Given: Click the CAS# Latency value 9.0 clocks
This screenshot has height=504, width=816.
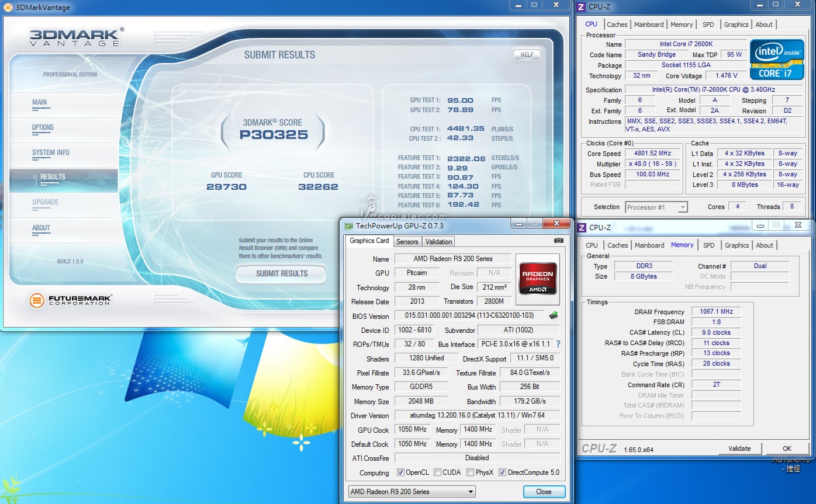Looking at the screenshot, I should 716,332.
